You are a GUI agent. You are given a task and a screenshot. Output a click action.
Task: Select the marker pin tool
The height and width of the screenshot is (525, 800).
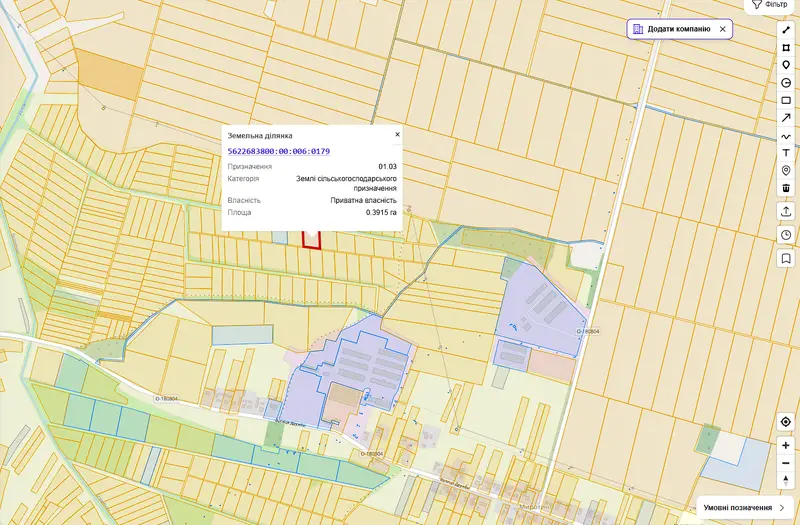tap(786, 65)
